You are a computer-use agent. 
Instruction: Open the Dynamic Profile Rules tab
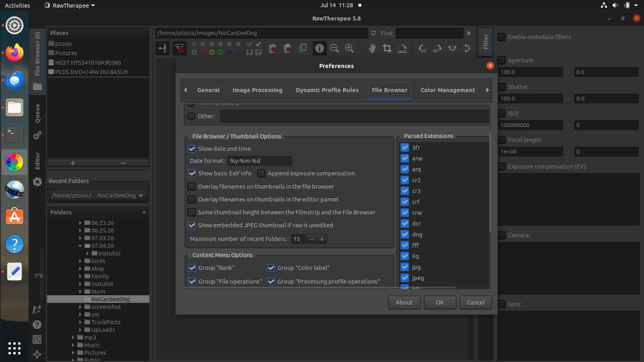click(x=327, y=90)
